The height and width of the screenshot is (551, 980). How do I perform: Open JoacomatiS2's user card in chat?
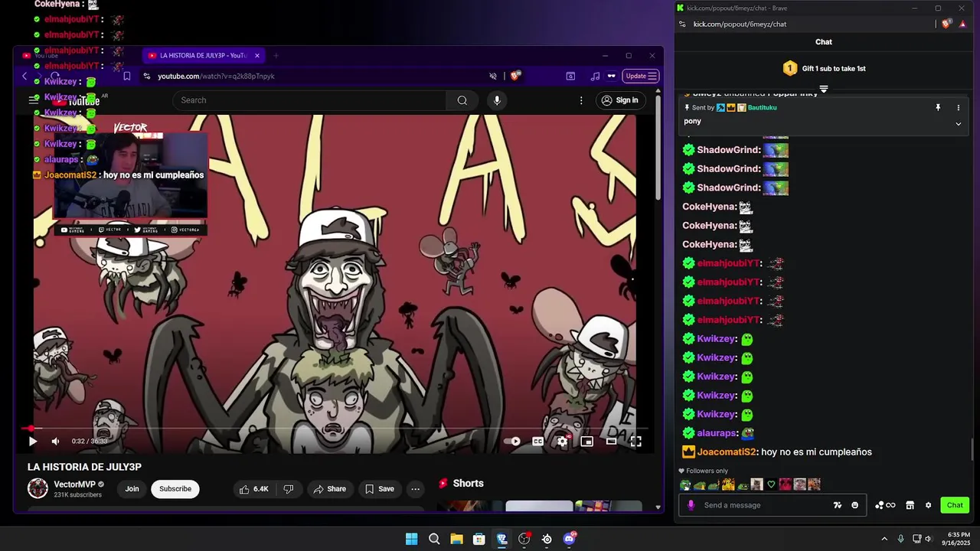726,452
